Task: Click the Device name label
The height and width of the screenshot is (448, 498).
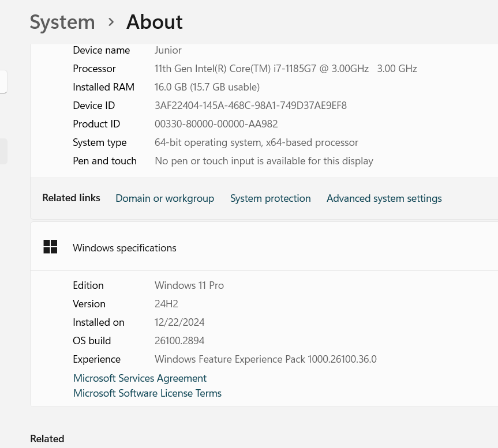Action: coord(102,50)
